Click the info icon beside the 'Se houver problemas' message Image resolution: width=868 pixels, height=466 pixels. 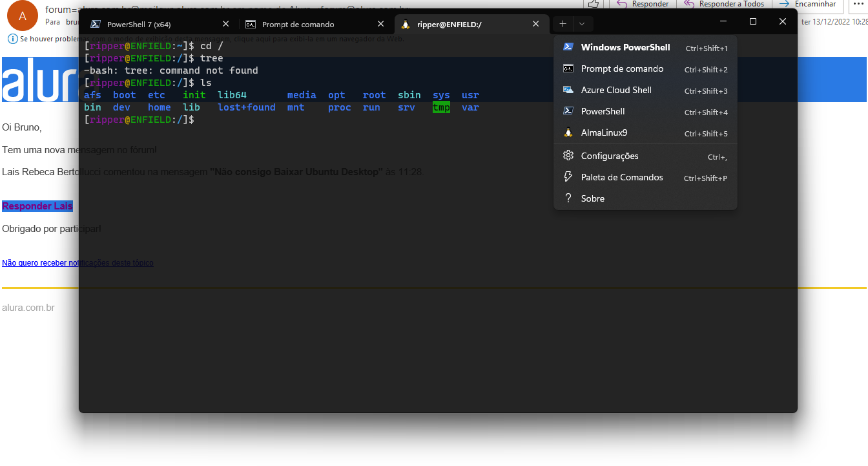pyautogui.click(x=13, y=39)
